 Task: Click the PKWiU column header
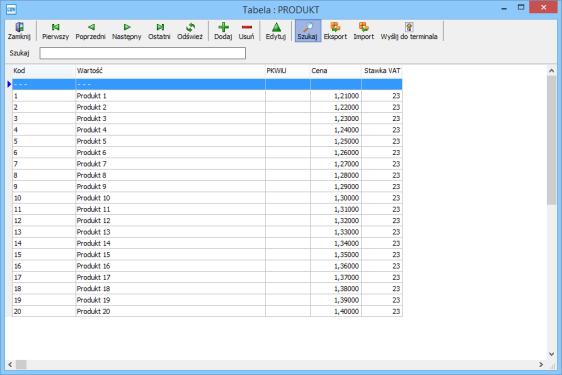pos(288,71)
